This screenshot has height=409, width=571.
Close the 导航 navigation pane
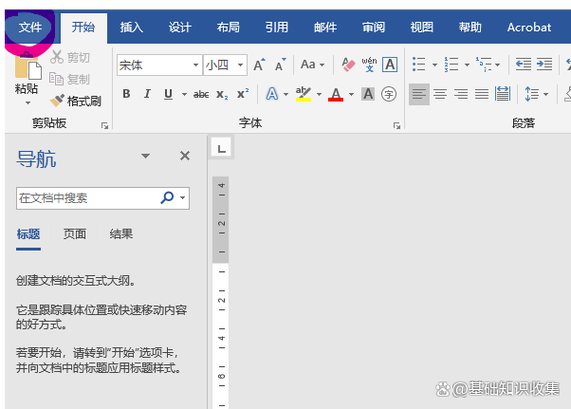(x=185, y=156)
